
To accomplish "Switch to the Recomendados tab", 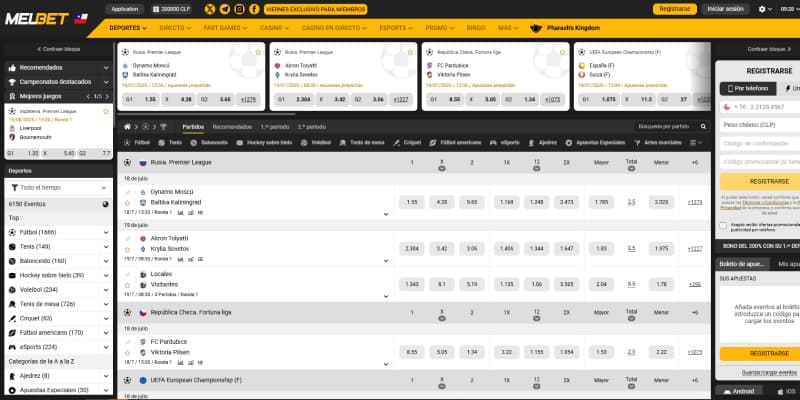I will [232, 127].
